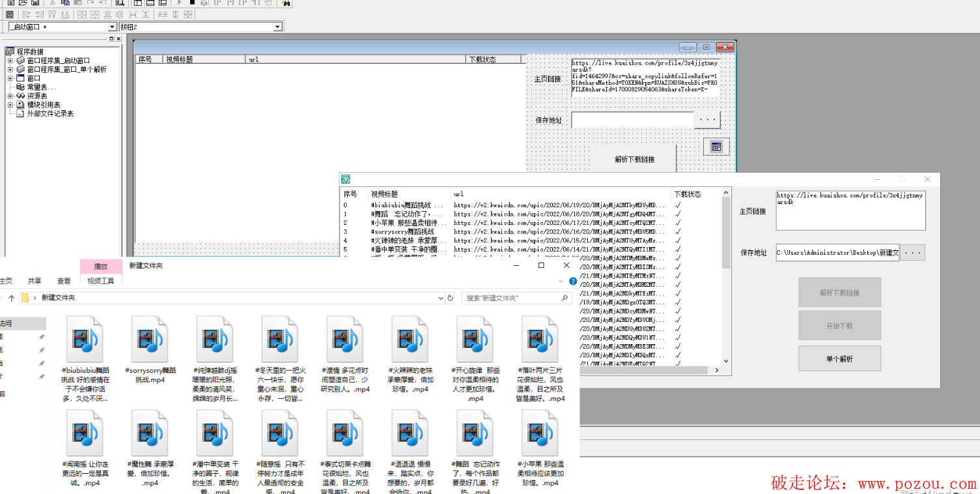This screenshot has height=494, width=980.
Task: Click the Save toolbar icon
Action: tap(35, 3)
